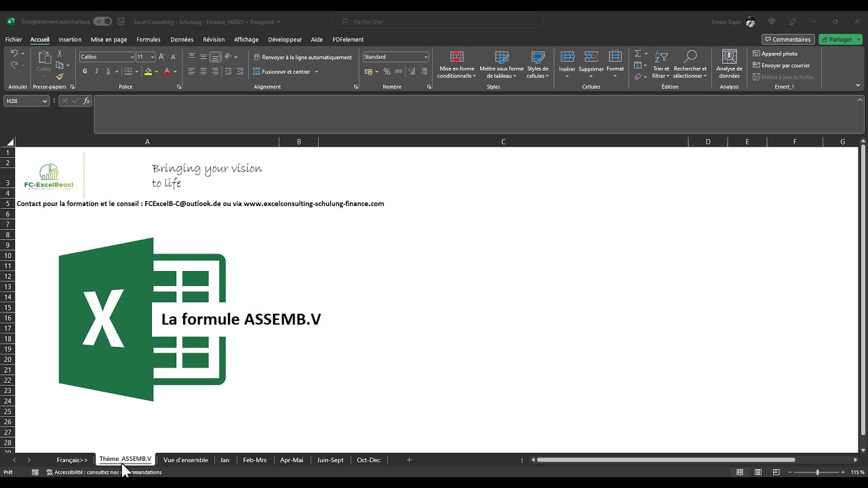Switch to Page Layout view
The image size is (868, 488).
click(x=757, y=472)
